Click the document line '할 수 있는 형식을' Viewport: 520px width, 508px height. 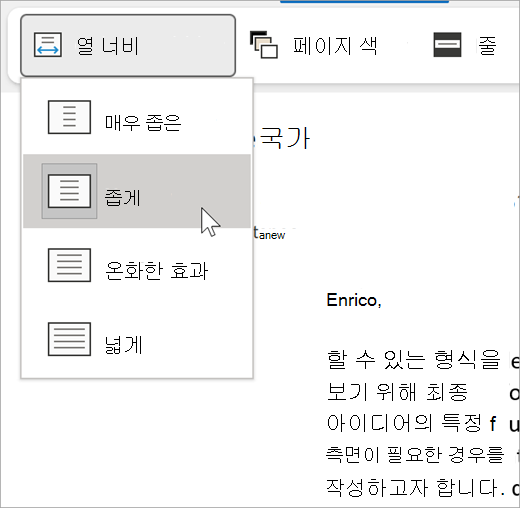[x=414, y=360]
